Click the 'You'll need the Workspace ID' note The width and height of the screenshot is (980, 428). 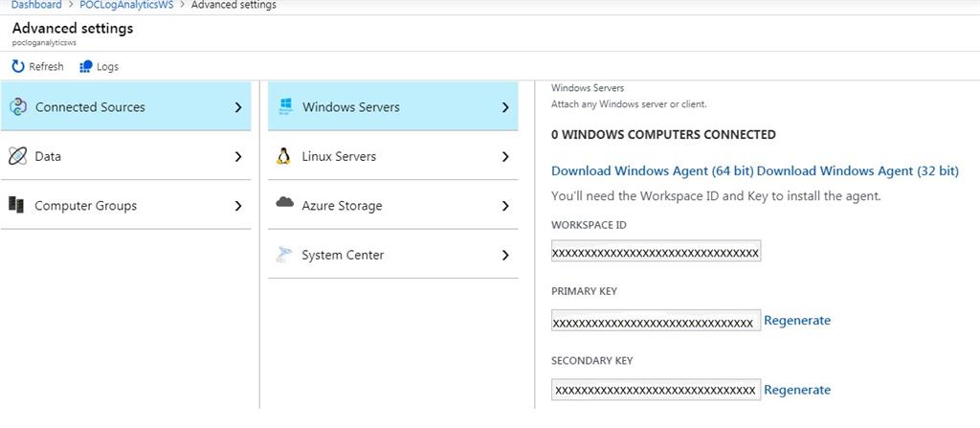pyautogui.click(x=716, y=196)
